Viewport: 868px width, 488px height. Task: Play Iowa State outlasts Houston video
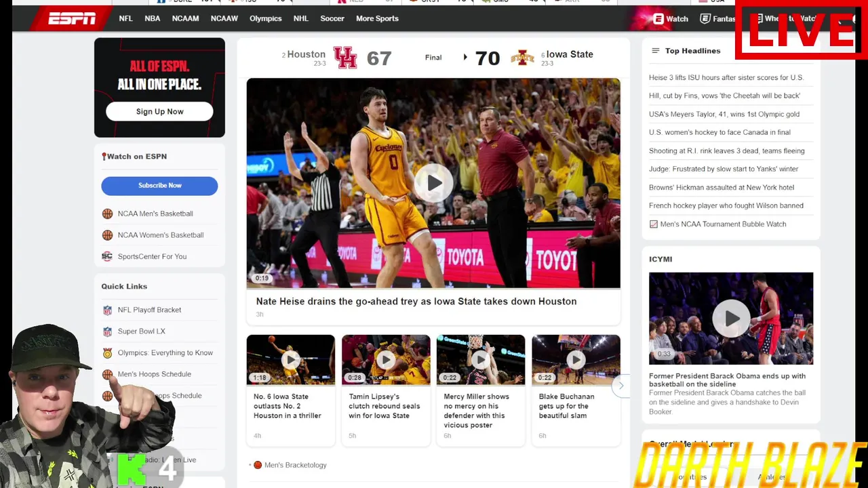(x=290, y=360)
